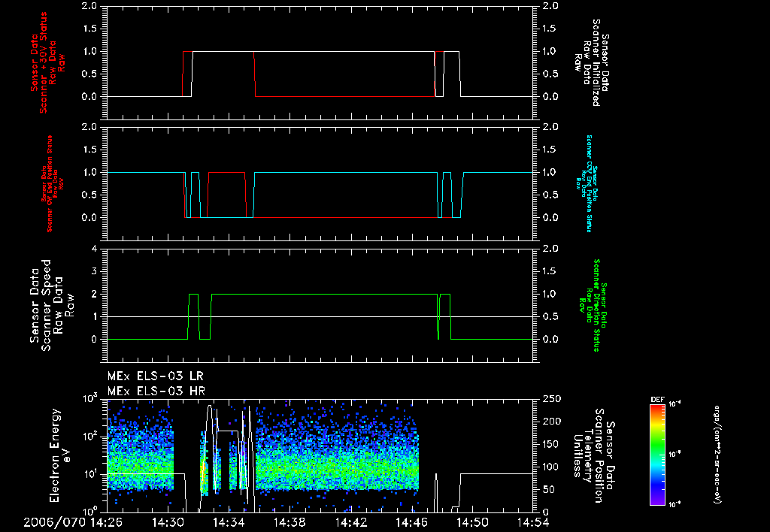Click the white 'Scanner Speed' axis title

coord(52,305)
